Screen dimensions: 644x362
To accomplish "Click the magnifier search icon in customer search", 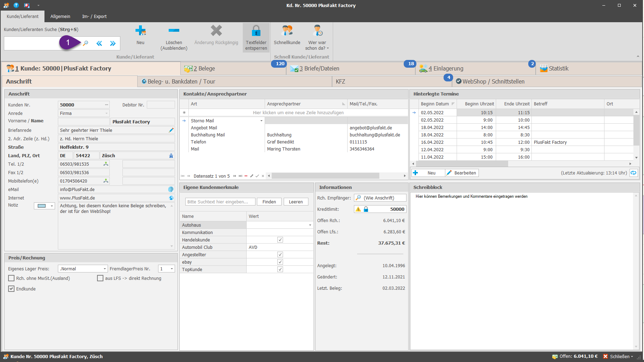I will tap(85, 43).
